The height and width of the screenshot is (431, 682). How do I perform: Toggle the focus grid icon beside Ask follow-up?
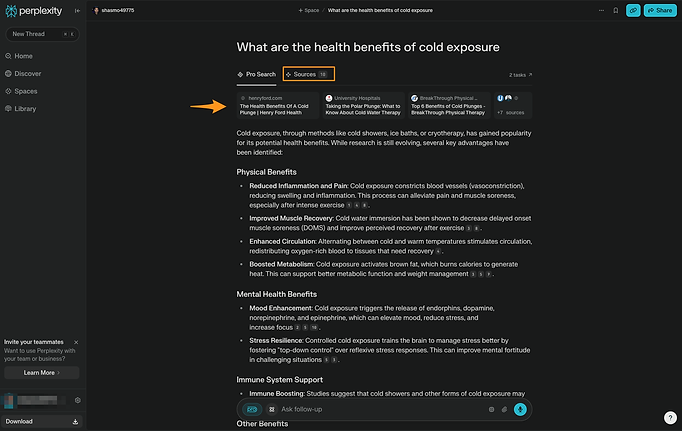pyautogui.click(x=272, y=409)
